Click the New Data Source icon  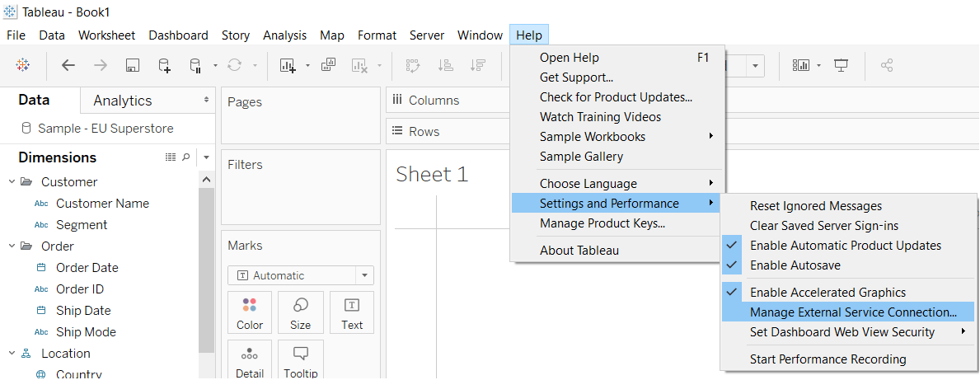click(164, 66)
